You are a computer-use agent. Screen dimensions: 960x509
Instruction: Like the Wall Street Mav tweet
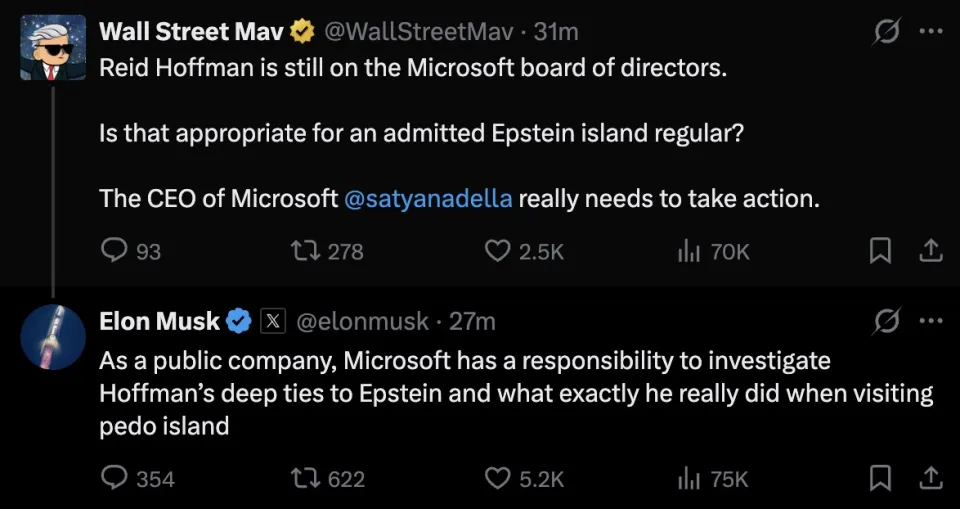[x=498, y=251]
